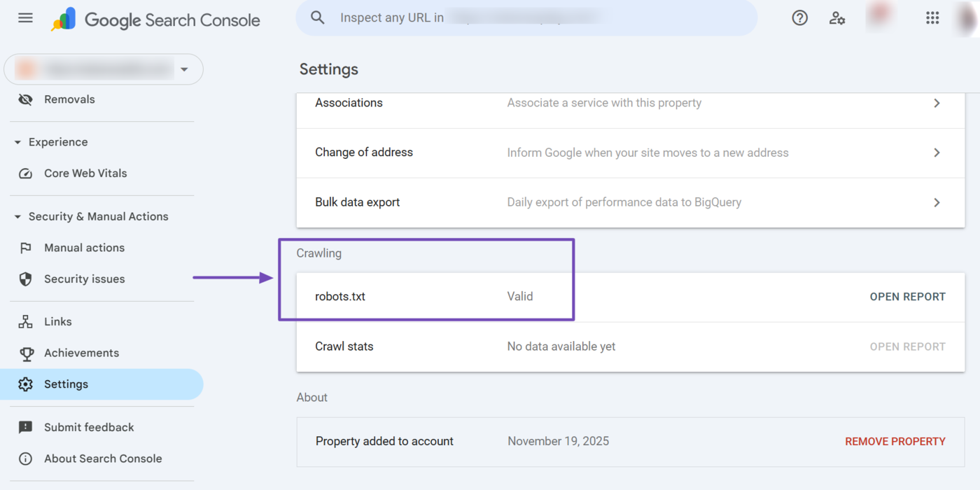This screenshot has height=490, width=980.
Task: Click REMOVE PROPERTY
Action: tap(895, 441)
